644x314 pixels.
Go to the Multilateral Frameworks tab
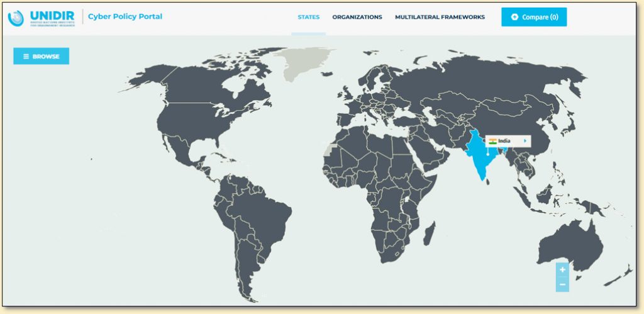click(440, 17)
